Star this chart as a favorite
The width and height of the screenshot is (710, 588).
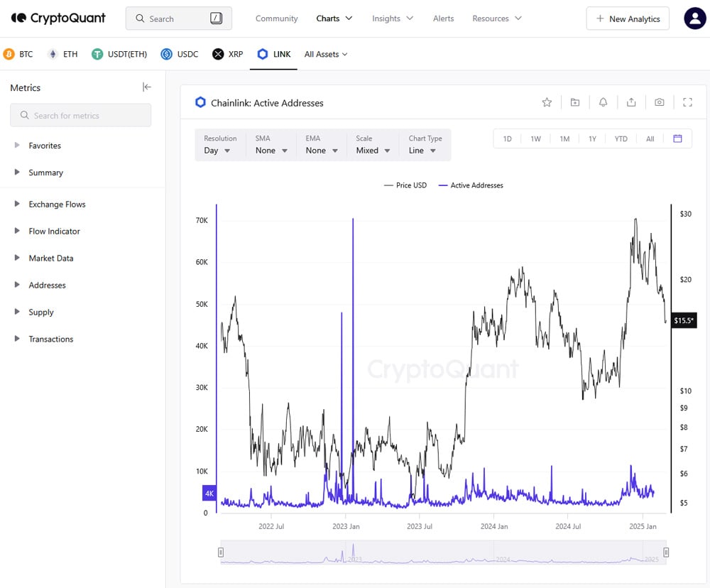(547, 102)
